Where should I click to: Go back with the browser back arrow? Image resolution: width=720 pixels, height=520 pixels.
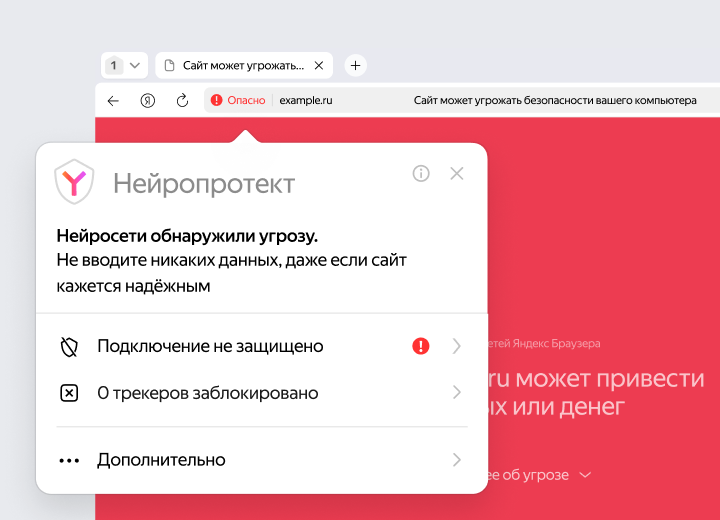113,101
